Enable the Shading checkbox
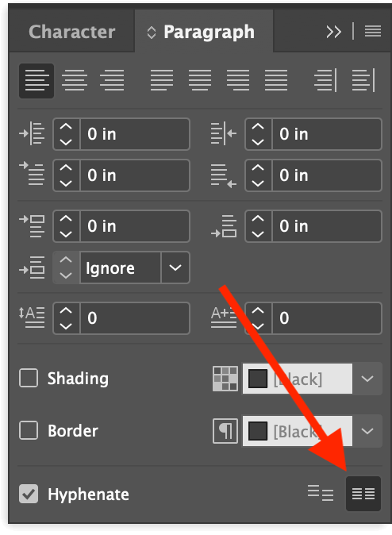Viewport: 392px width, 535px height. [x=29, y=378]
